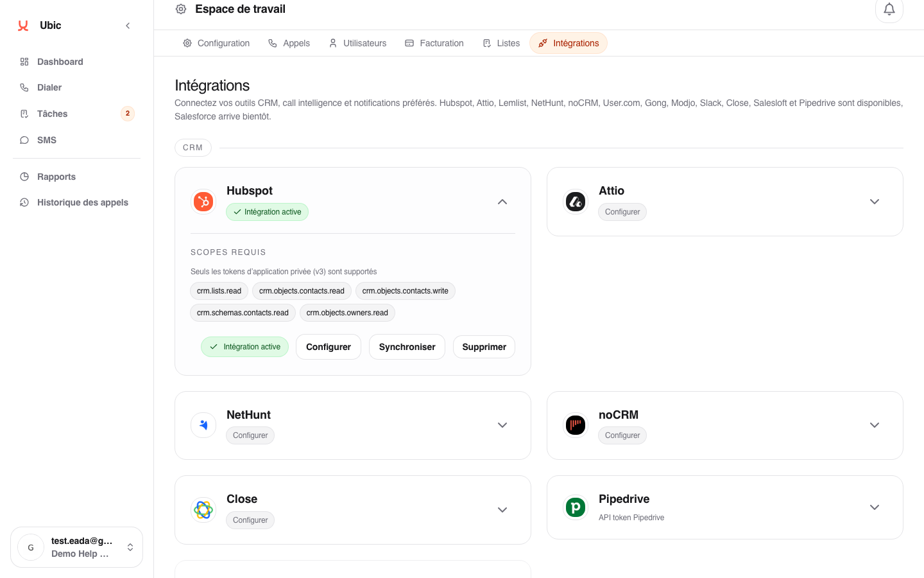Viewport: 924px width, 578px height.
Task: Click the crm.objects.contacts.read scope chip
Action: 302,291
